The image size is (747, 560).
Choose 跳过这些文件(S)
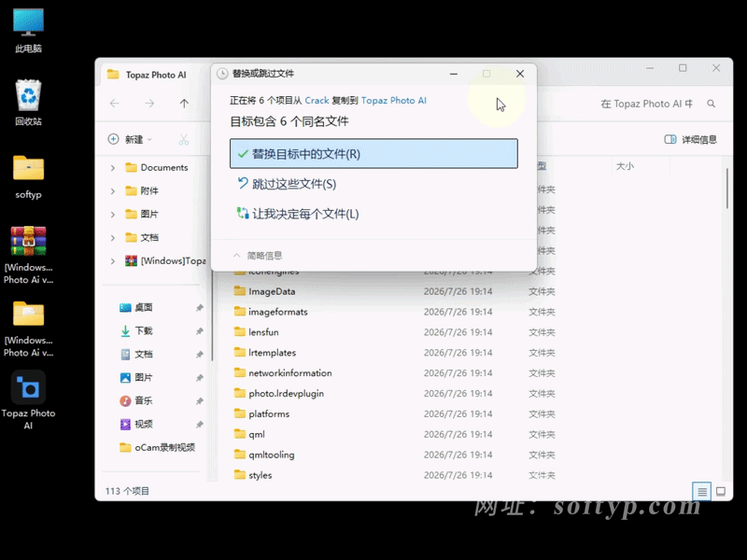coord(373,184)
